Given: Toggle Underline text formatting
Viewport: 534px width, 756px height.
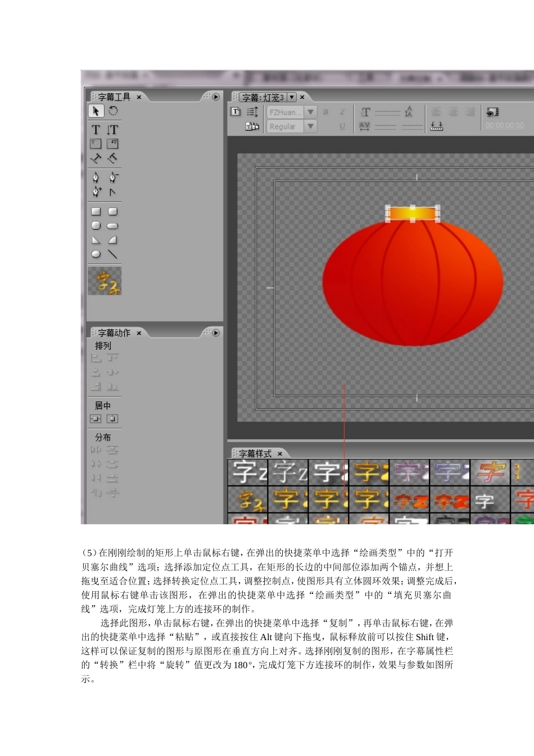Looking at the screenshot, I should [x=342, y=127].
